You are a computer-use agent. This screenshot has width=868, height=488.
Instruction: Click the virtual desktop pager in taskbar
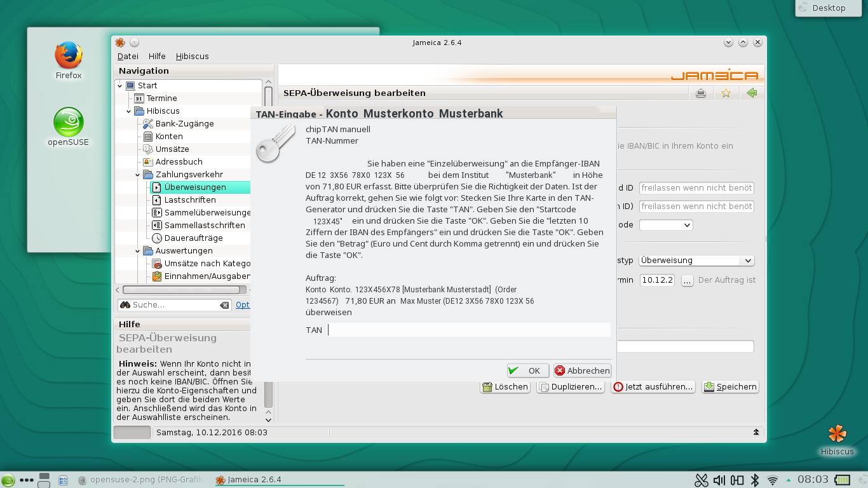tap(44, 480)
